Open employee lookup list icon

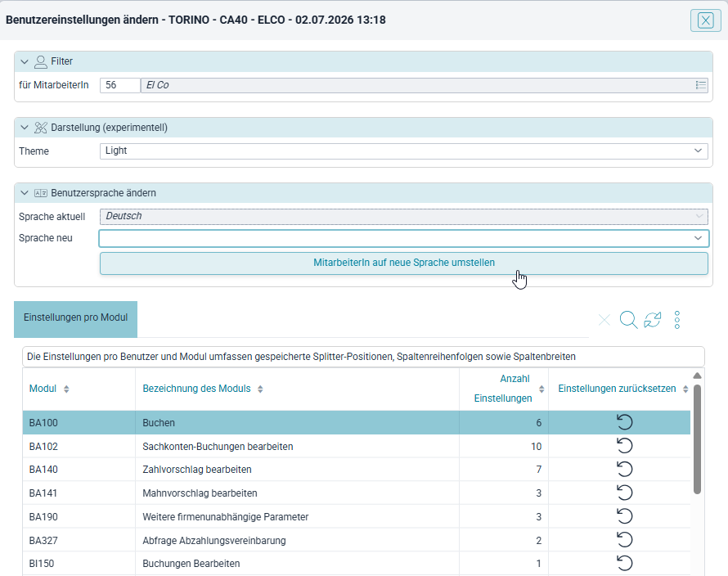(x=701, y=85)
